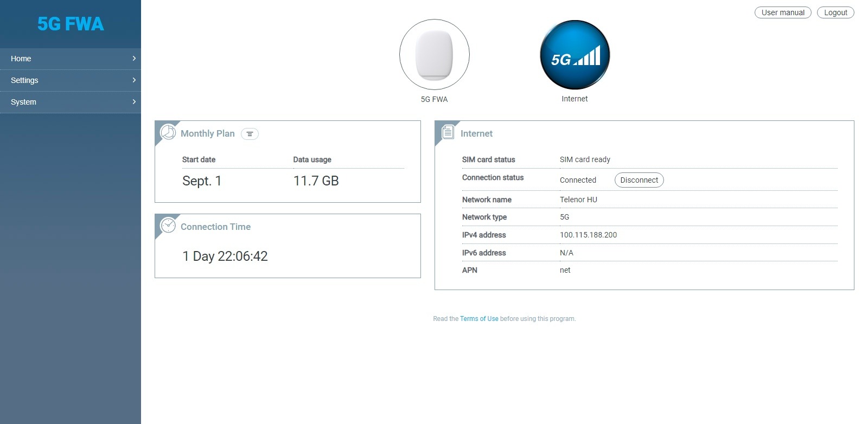Click the Monthly Plan pie chart icon
Viewport: 868px width, 424px height.
tap(168, 132)
